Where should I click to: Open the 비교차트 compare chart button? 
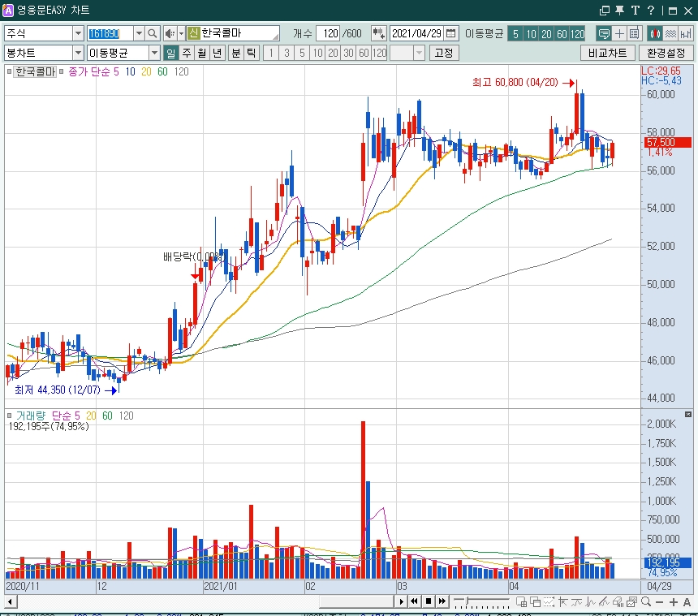608,53
